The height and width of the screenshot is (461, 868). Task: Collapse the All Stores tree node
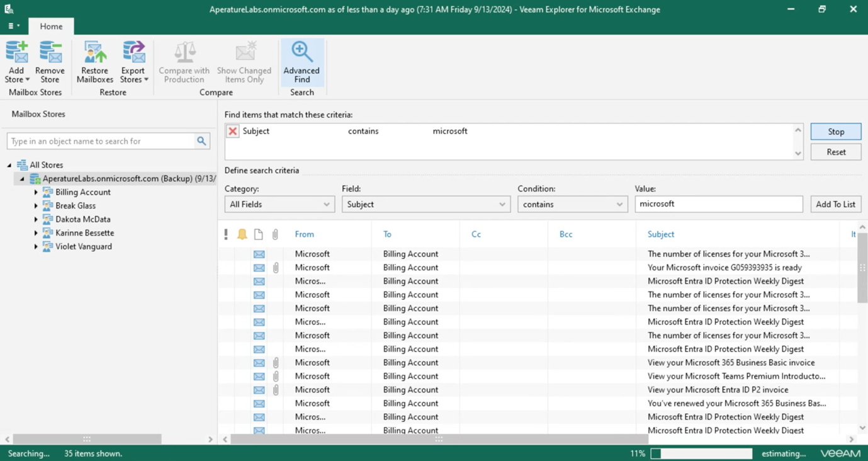(x=9, y=165)
